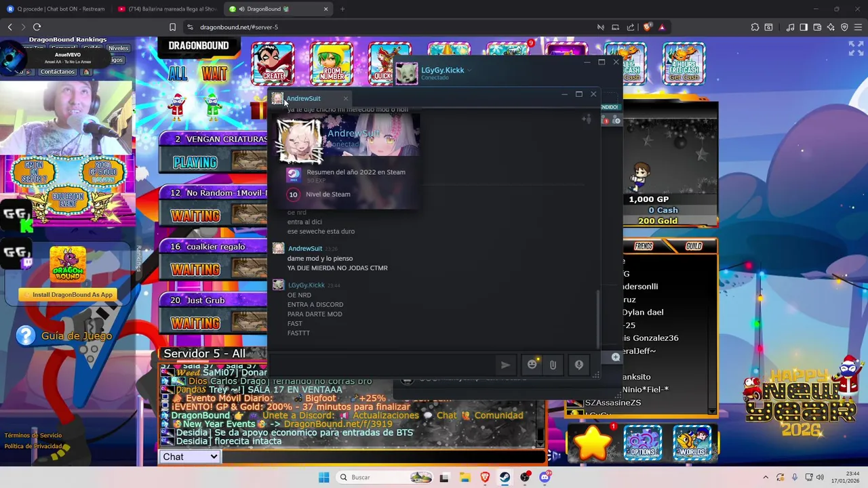
Task: Join room 20 Just Grub
Action: [x=214, y=312]
